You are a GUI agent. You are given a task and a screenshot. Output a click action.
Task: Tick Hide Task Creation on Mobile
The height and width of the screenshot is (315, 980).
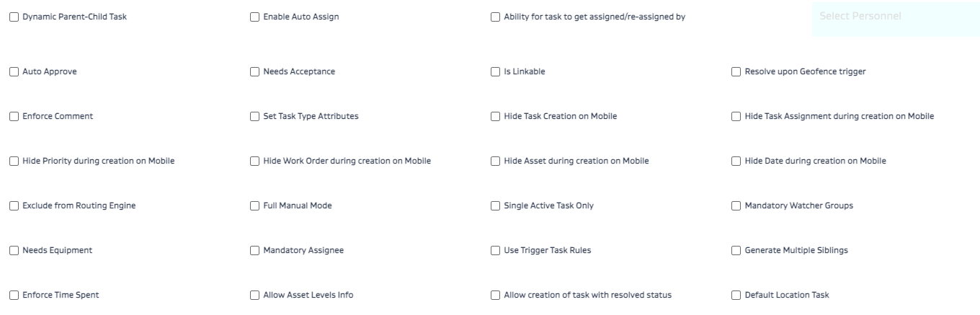[495, 116]
